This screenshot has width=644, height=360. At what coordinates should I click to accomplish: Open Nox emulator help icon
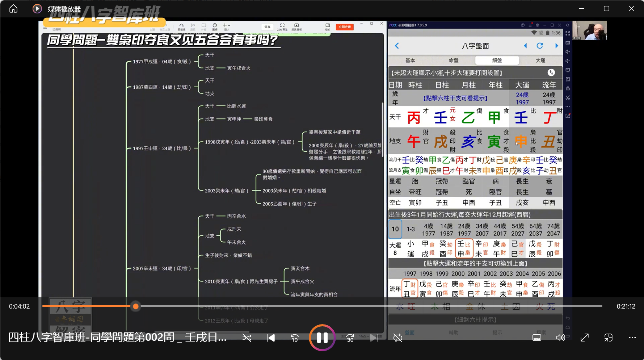pyautogui.click(x=522, y=25)
